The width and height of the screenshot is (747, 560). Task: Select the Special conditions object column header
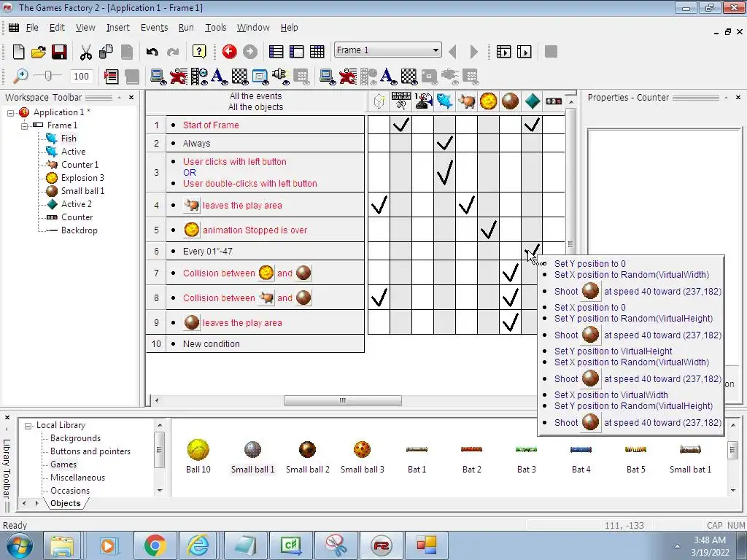(x=379, y=101)
